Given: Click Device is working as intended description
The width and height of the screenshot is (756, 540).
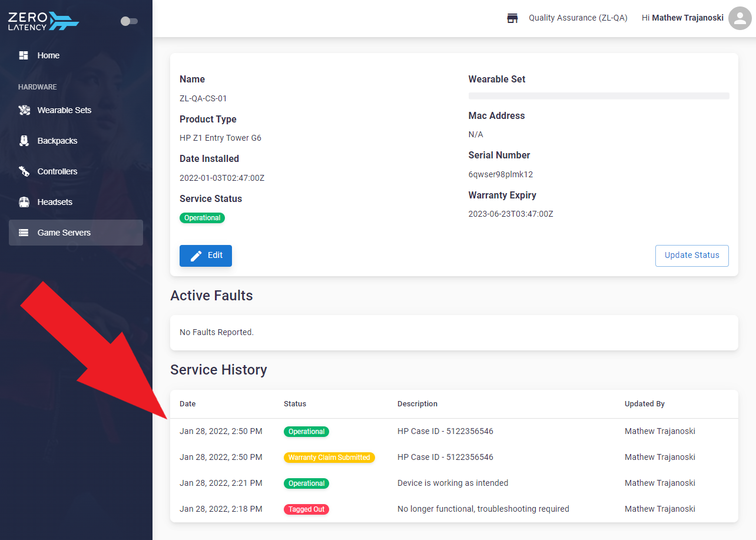Looking at the screenshot, I should (x=453, y=483).
